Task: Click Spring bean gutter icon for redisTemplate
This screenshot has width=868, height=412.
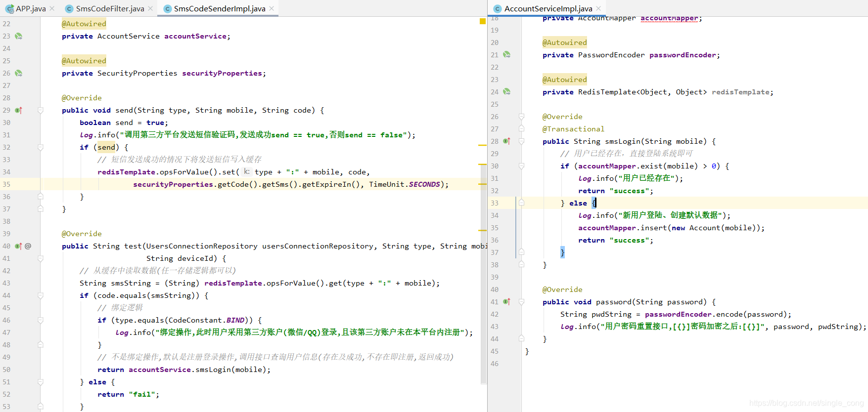Action: [506, 91]
